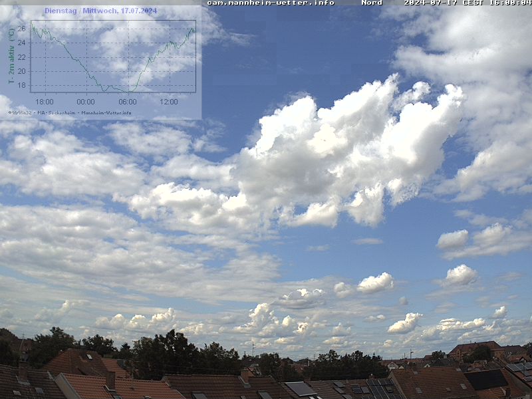The image size is (532, 399).
Task: Click the Nord direction label
Action: 372,3
